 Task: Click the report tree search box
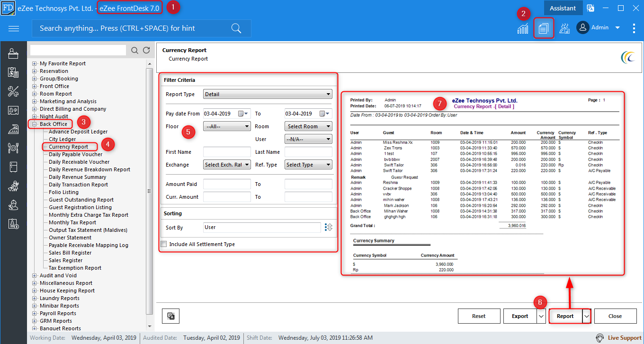[78, 50]
